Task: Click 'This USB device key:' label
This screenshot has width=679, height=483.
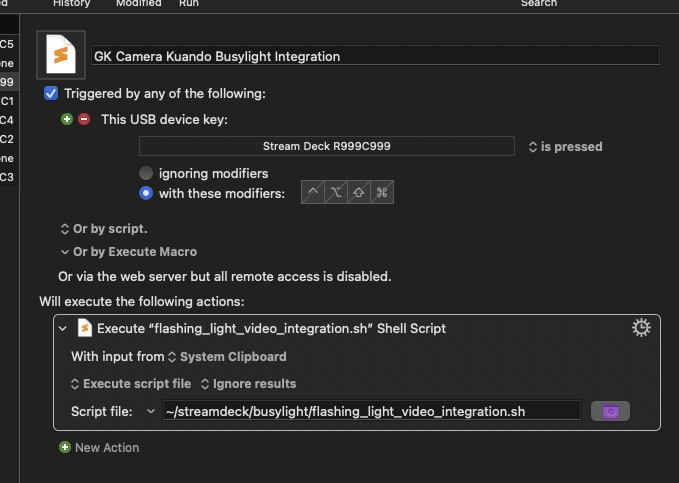Action: (165, 120)
